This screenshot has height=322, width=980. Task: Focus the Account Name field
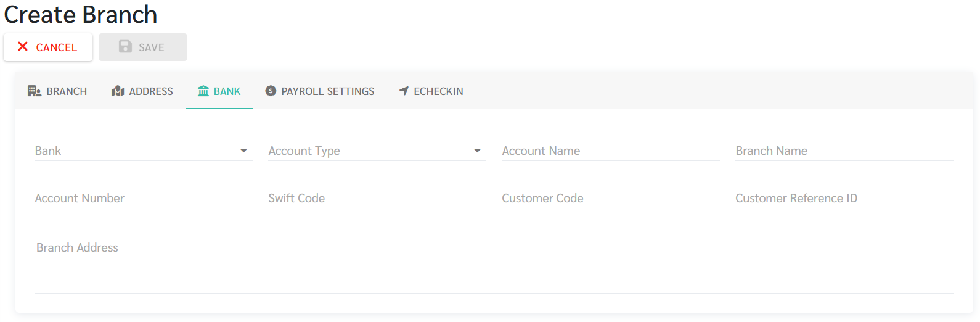click(x=611, y=151)
